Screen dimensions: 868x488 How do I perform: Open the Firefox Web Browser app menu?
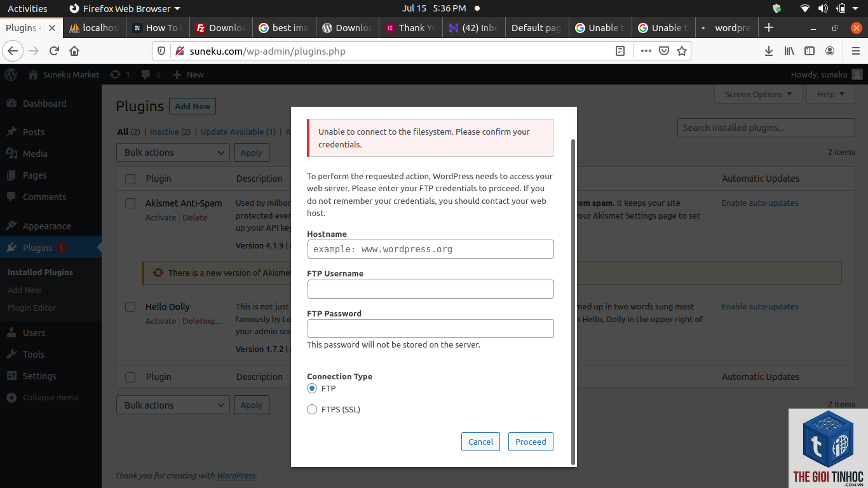point(125,8)
